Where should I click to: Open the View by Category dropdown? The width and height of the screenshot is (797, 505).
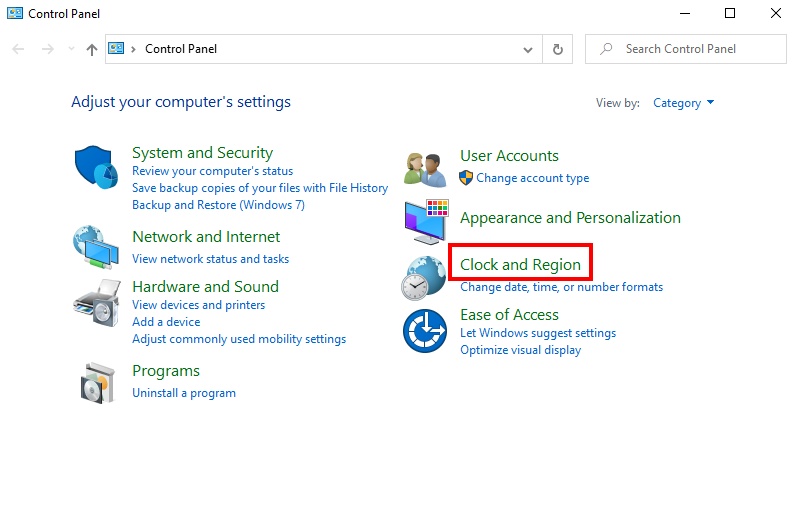click(683, 103)
